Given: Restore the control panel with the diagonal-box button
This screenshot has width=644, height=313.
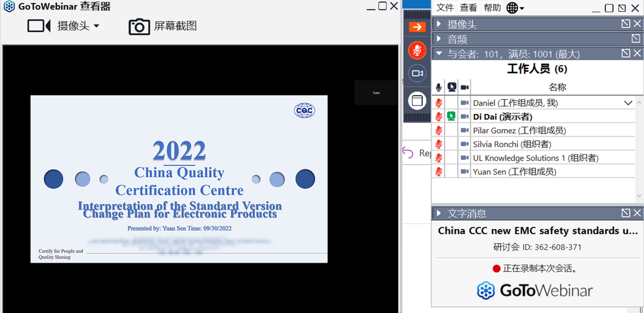Looking at the screenshot, I should [622, 8].
